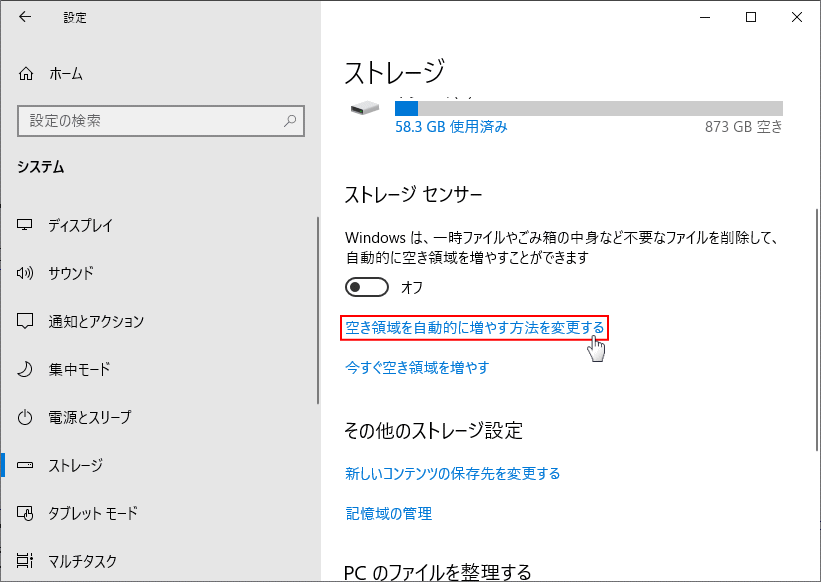
Task: Turn on the Storage Sense toggle
Action: click(x=367, y=287)
